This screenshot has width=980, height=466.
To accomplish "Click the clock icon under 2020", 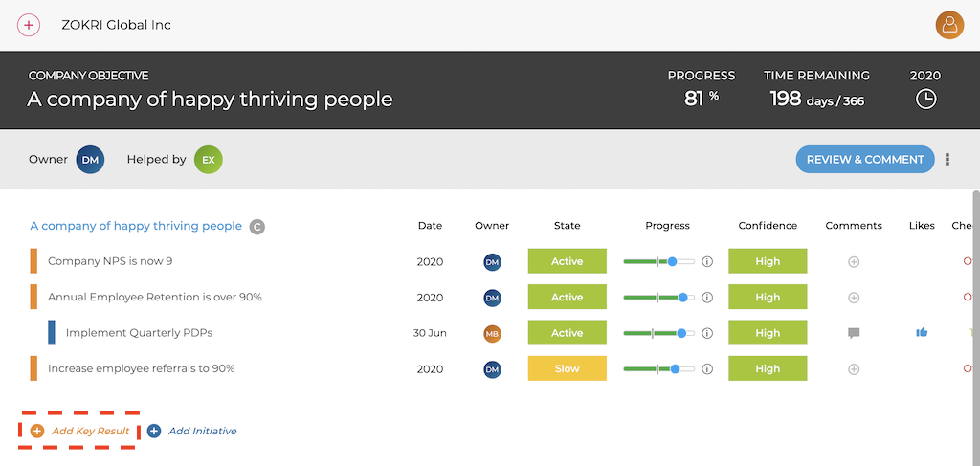I will (925, 100).
